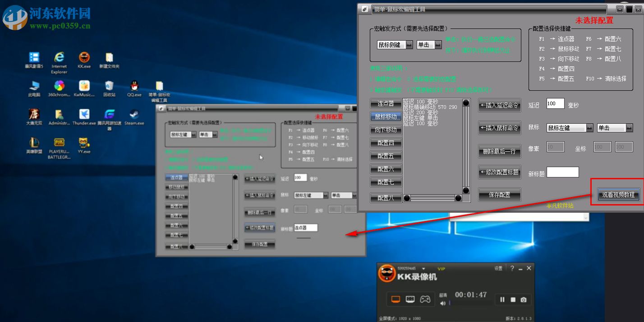Click 新标题 field in background window
Screen dimensions: 644x322
[x=306, y=228]
